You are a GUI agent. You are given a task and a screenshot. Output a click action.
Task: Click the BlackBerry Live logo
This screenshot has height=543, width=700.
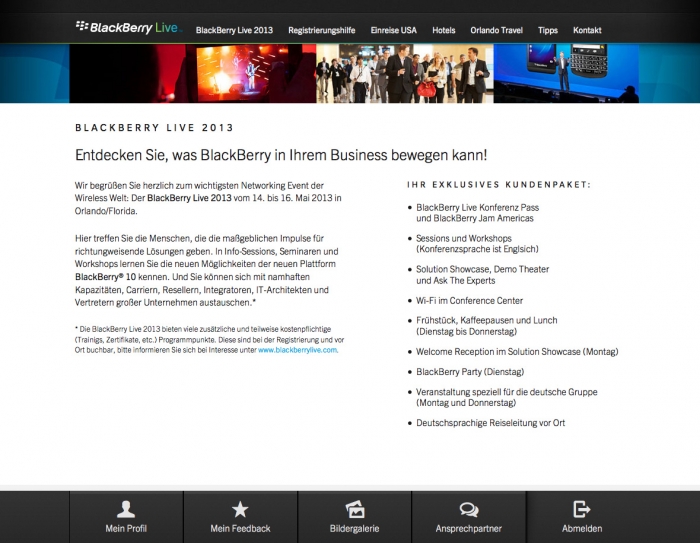(x=129, y=28)
